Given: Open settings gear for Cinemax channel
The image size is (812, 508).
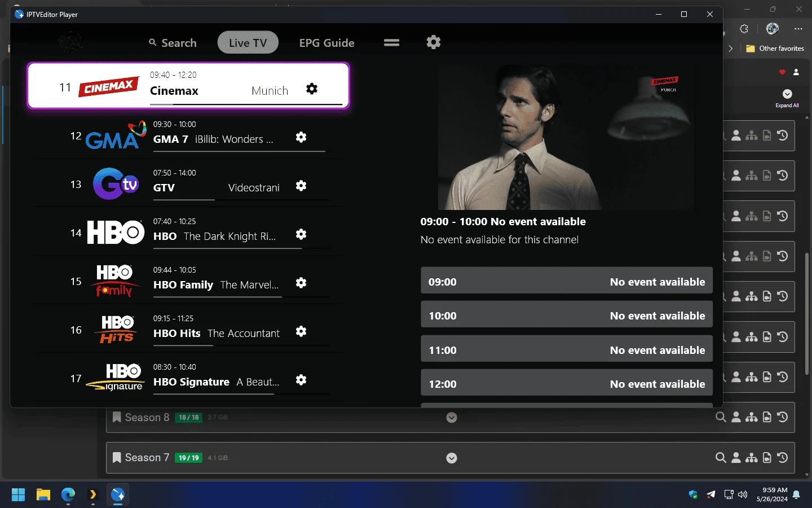Looking at the screenshot, I should (312, 89).
